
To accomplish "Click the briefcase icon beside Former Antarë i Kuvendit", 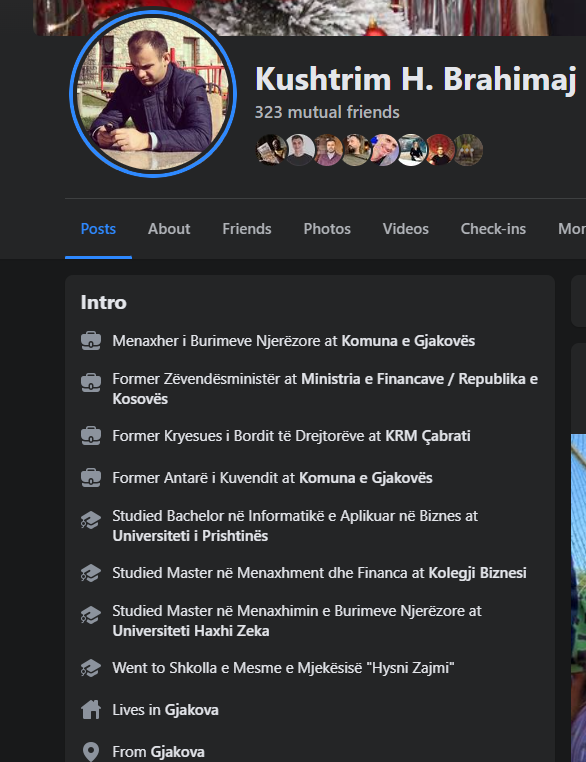I will pos(91,478).
